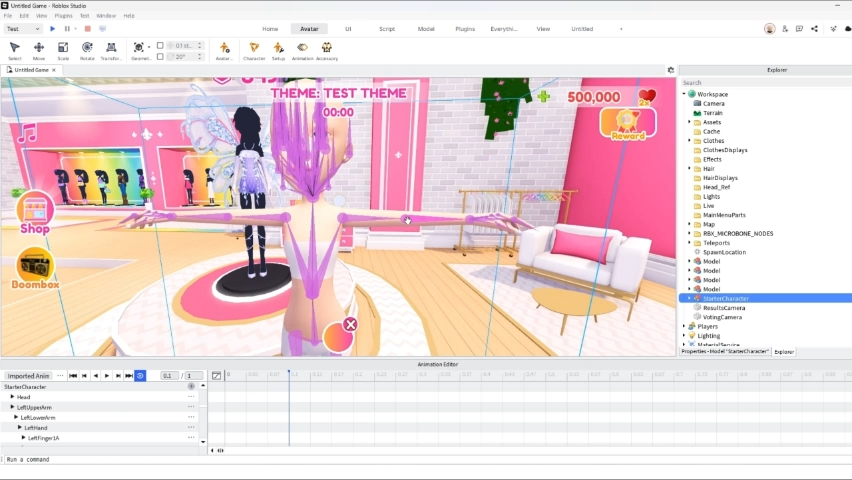Collapse the Workspace tree node

coord(685,94)
